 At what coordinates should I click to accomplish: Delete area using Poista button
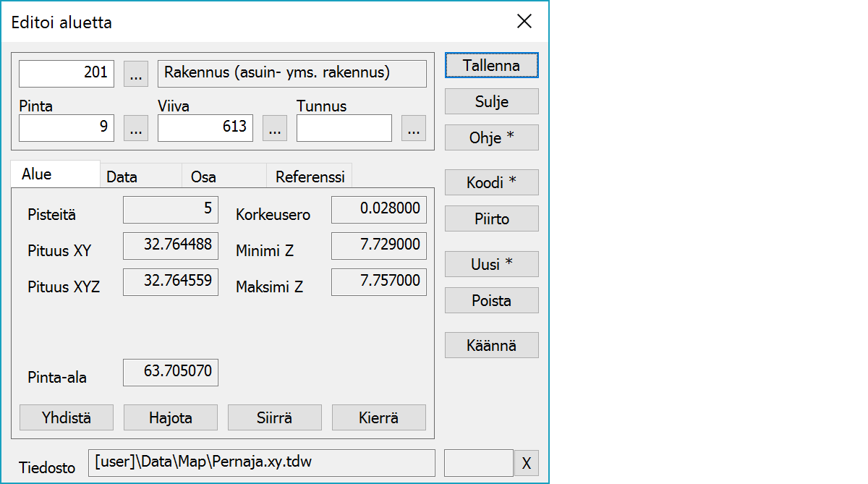pyautogui.click(x=491, y=301)
